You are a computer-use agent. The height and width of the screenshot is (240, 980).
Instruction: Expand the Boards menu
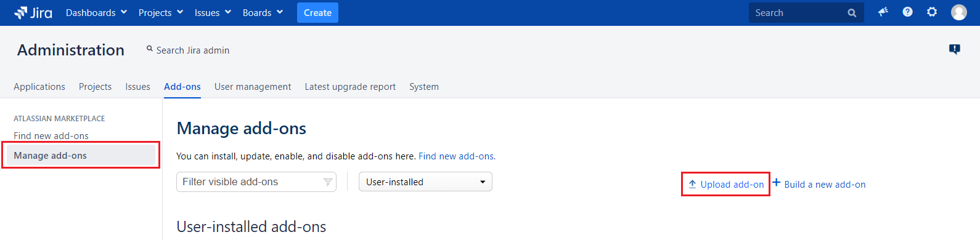click(x=263, y=12)
